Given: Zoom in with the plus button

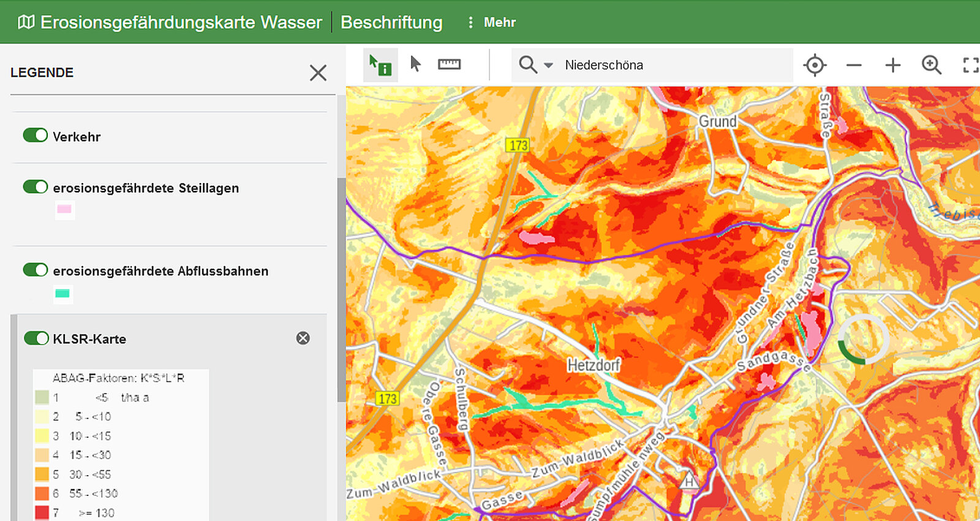Looking at the screenshot, I should [x=892, y=65].
